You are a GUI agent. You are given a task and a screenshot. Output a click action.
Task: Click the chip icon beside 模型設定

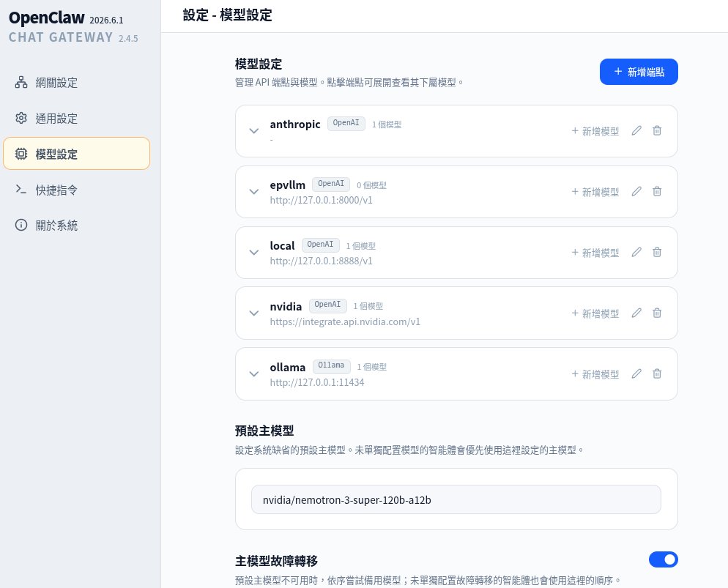[21, 154]
